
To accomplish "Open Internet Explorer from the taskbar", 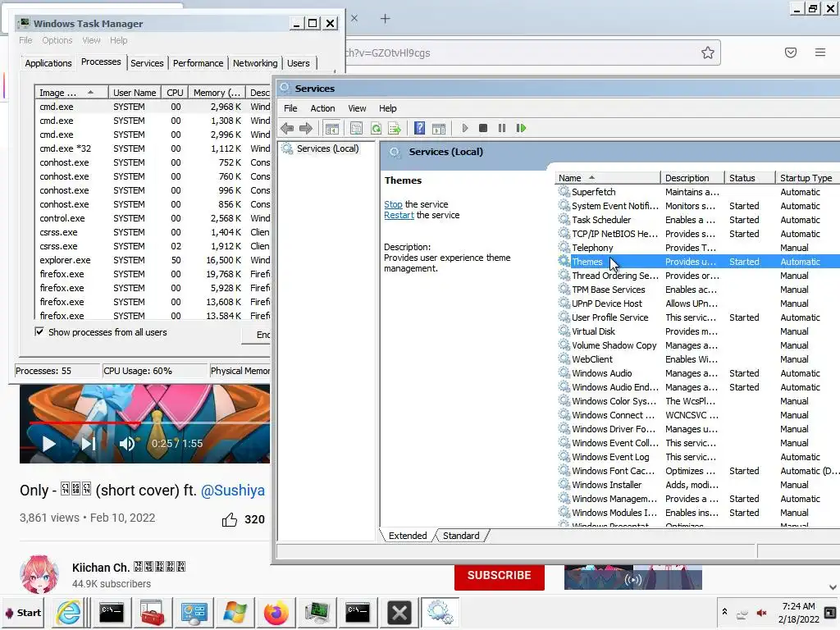I will click(x=69, y=612).
